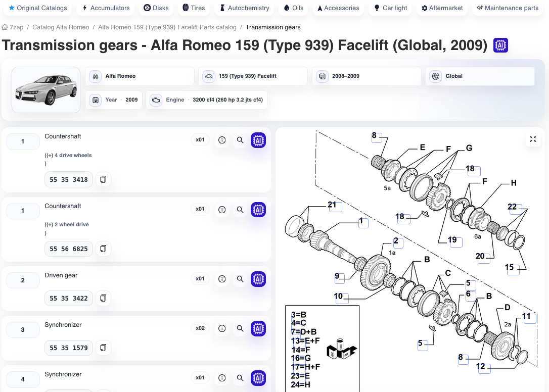Copy part number 55 35 3418
This screenshot has height=392, width=549.
pos(103,179)
